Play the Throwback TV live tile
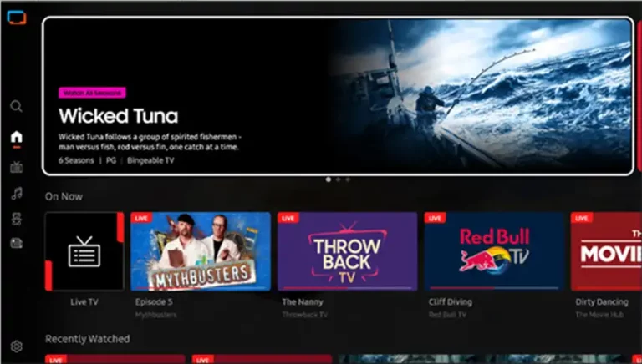This screenshot has height=364, width=642. (x=347, y=251)
